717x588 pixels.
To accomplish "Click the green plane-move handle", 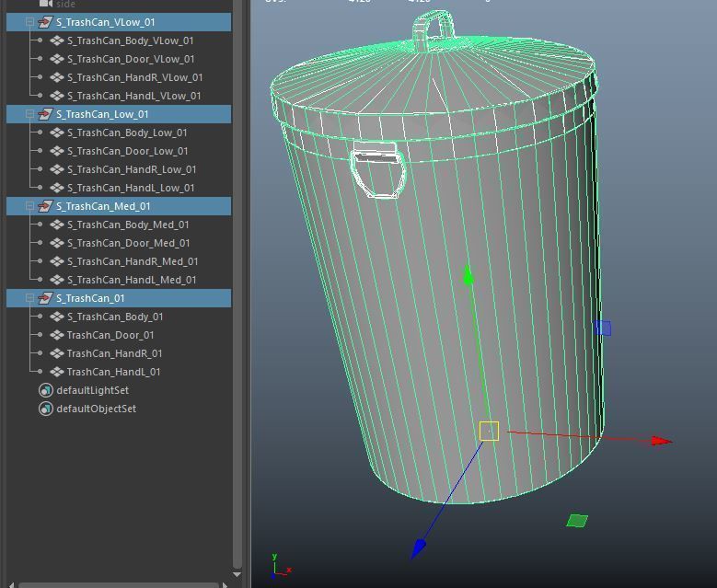I will [577, 520].
